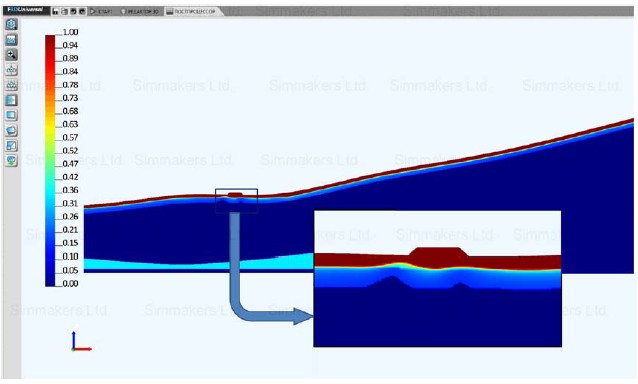Click the save floppy disk icon
This screenshot has height=384, width=638.
pos(55,11)
